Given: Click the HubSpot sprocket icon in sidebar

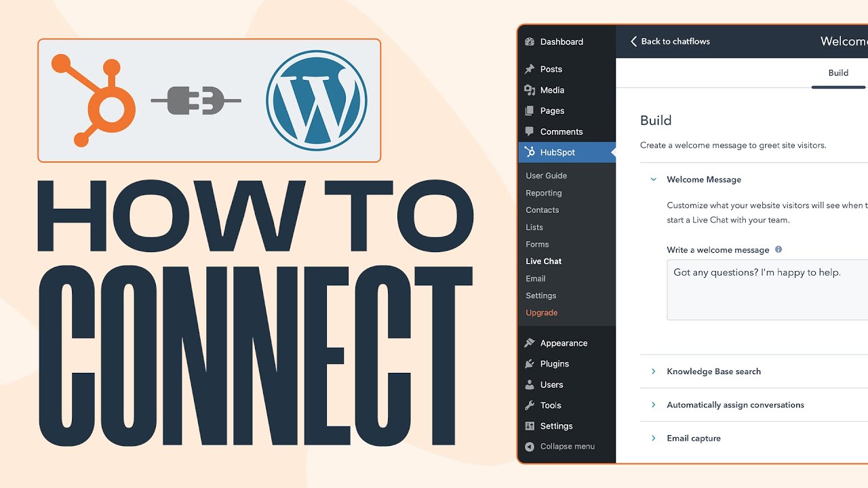Looking at the screenshot, I should [530, 152].
